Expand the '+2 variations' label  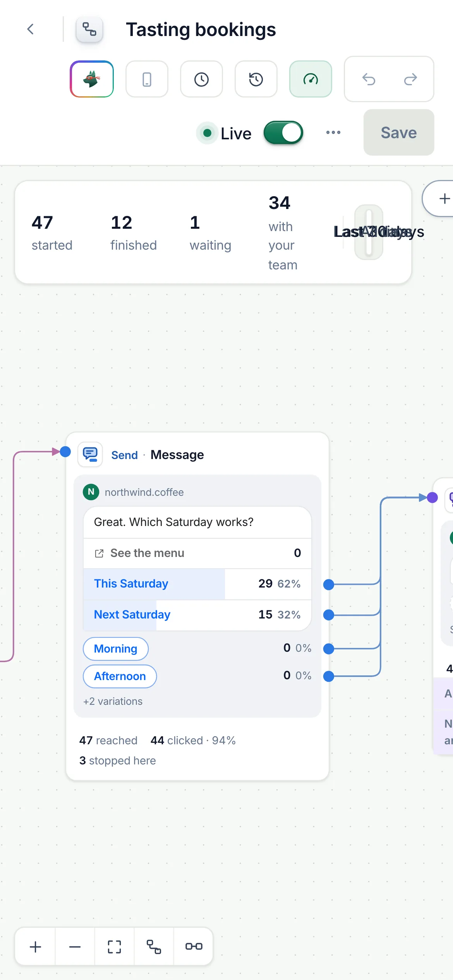[x=113, y=701]
